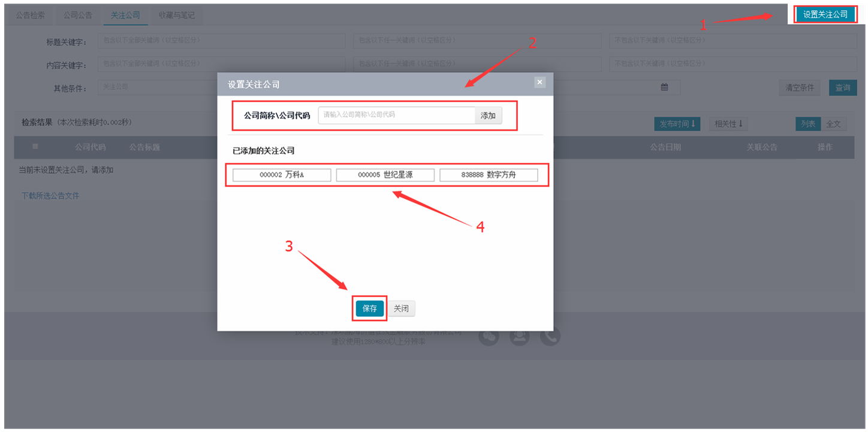This screenshot has width=868, height=432.
Task: Click 内容关键字 'contains any keyword' field
Action: click(x=477, y=64)
